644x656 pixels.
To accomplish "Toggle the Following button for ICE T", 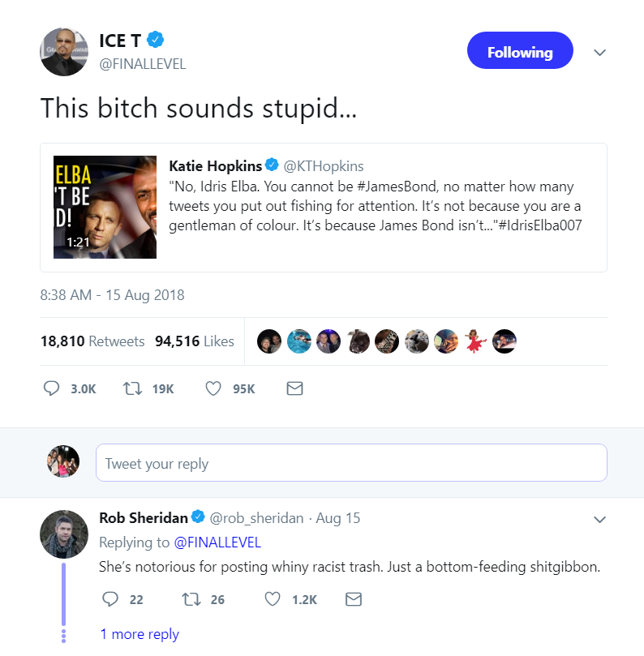I will tap(520, 50).
